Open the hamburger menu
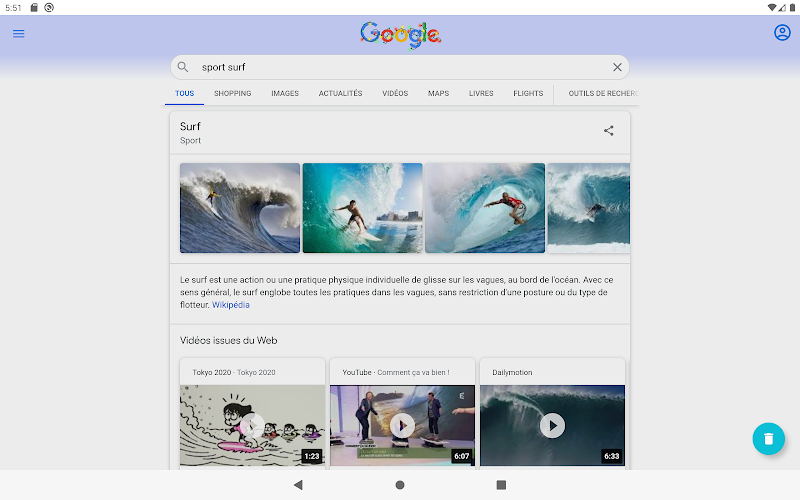Image resolution: width=800 pixels, height=500 pixels. point(18,34)
